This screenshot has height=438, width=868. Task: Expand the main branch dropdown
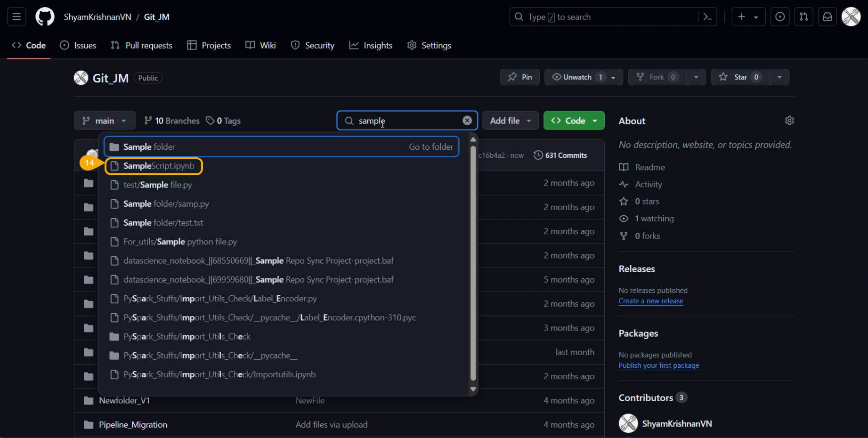tap(105, 121)
